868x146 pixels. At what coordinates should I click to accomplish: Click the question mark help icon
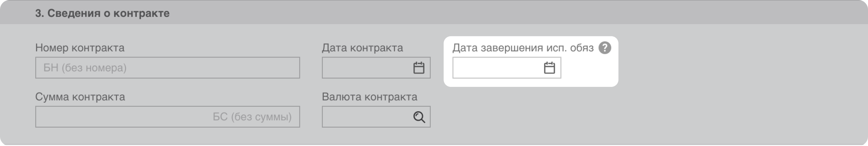[x=605, y=48]
